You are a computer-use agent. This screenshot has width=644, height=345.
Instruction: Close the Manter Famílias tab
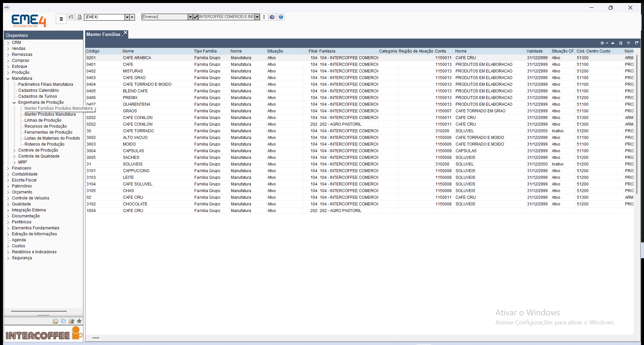pyautogui.click(x=126, y=33)
